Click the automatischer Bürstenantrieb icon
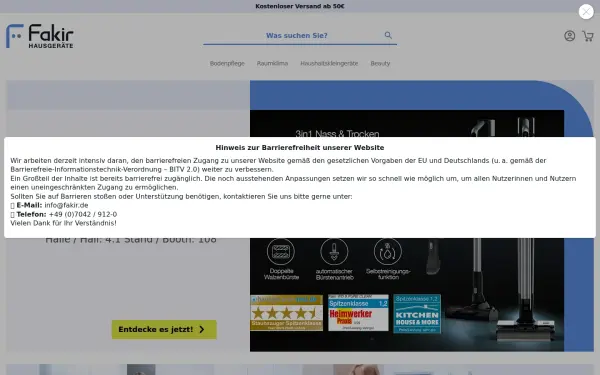 [334, 251]
